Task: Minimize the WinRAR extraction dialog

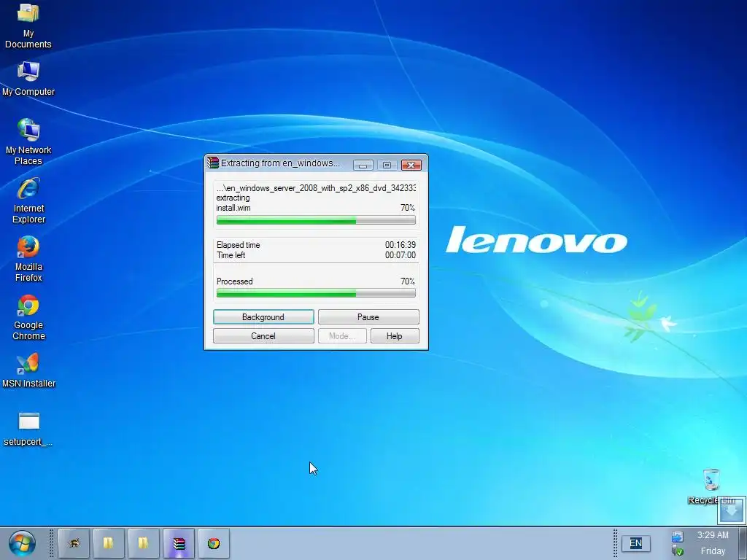Action: [363, 166]
